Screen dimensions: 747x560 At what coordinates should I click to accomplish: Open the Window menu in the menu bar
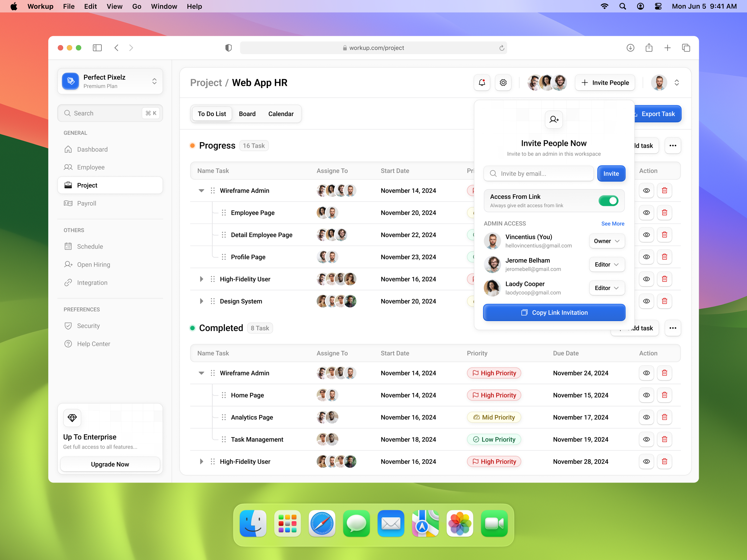[164, 6]
